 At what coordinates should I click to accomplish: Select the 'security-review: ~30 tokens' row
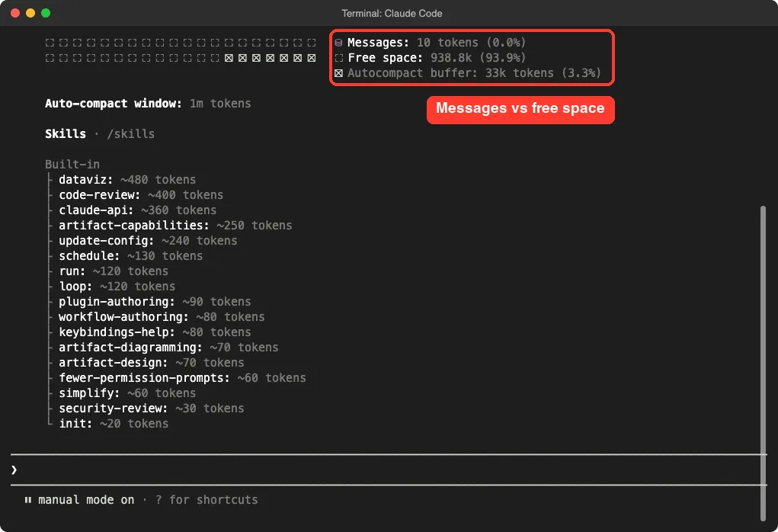(152, 409)
